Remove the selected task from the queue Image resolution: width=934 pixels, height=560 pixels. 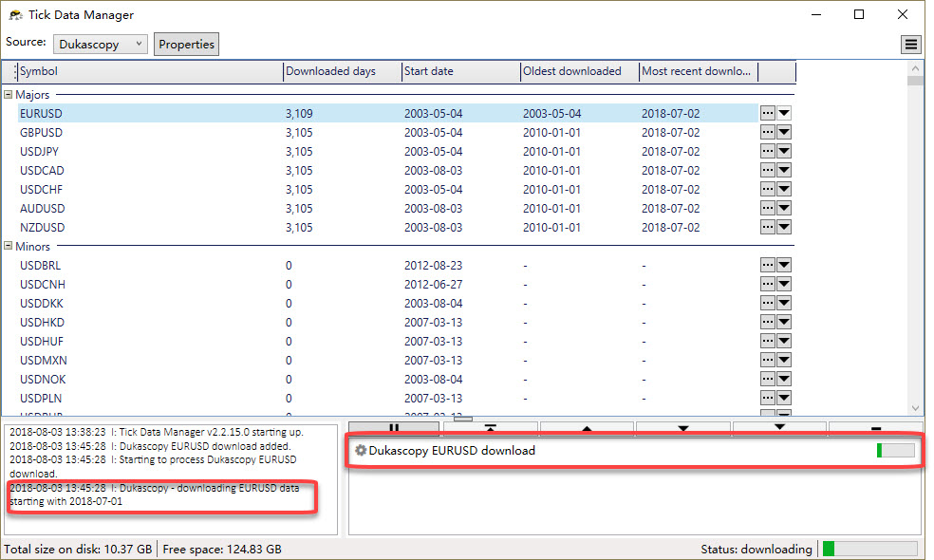click(x=876, y=429)
